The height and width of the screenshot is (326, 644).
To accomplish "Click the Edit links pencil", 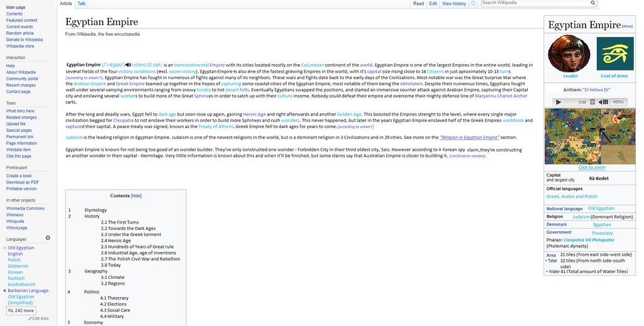I will [38, 318].
